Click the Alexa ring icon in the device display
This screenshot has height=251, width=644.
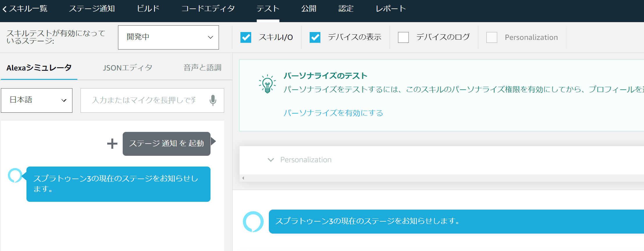click(253, 222)
